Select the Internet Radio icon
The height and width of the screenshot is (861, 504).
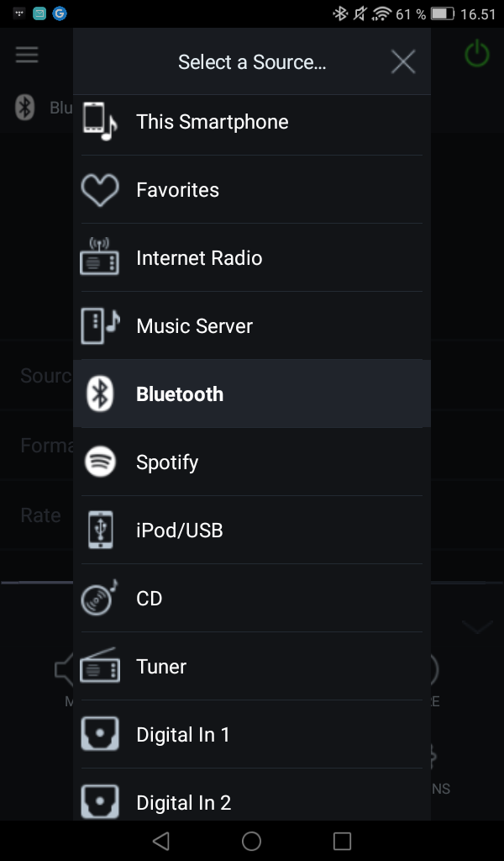coord(99,257)
